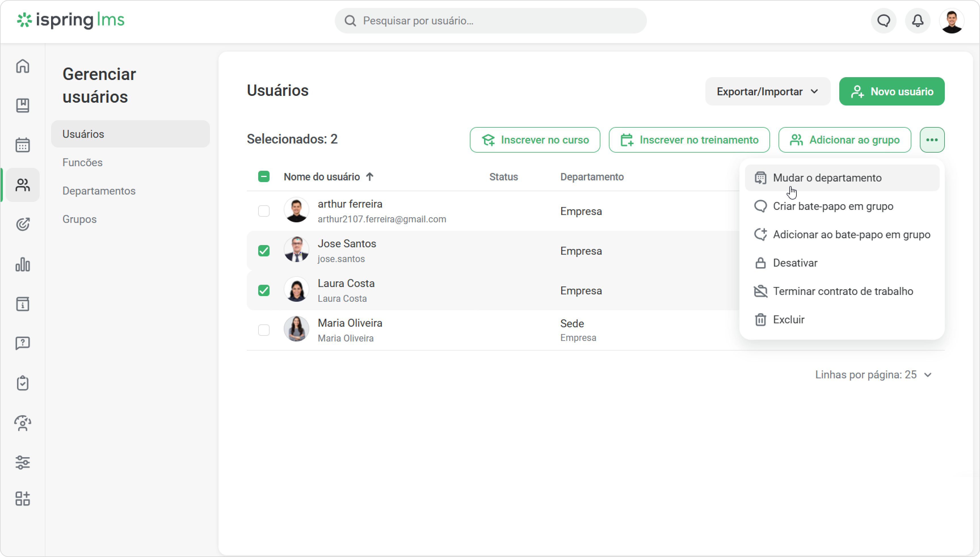Click the notifications bell icon
980x557 pixels.
918,21
